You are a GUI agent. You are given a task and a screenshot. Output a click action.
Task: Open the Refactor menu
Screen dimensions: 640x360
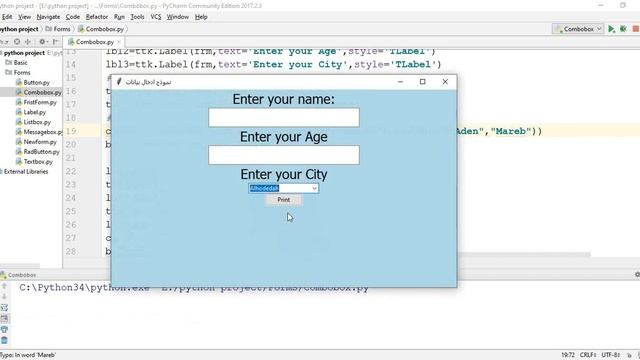tap(97, 17)
